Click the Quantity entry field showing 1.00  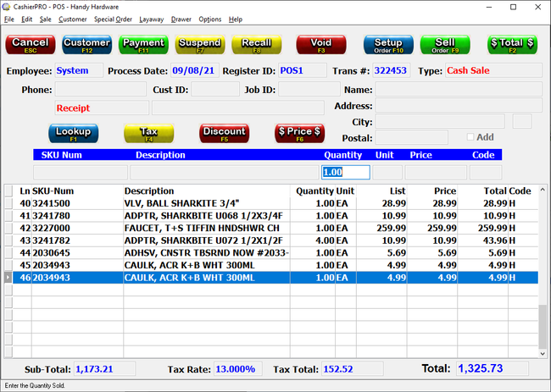(346, 173)
